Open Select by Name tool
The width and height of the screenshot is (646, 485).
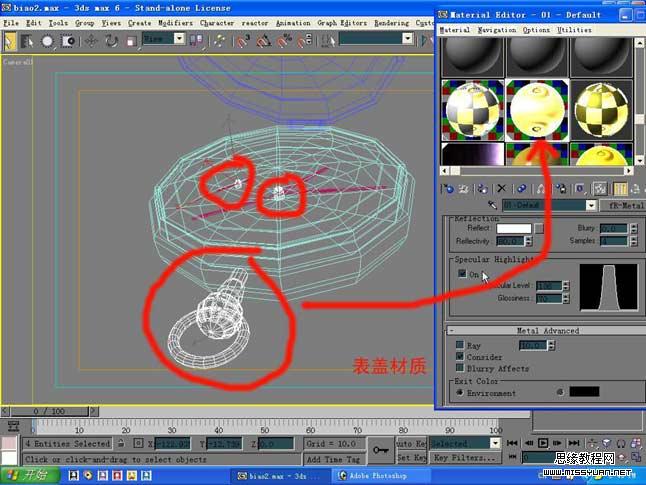(x=27, y=41)
